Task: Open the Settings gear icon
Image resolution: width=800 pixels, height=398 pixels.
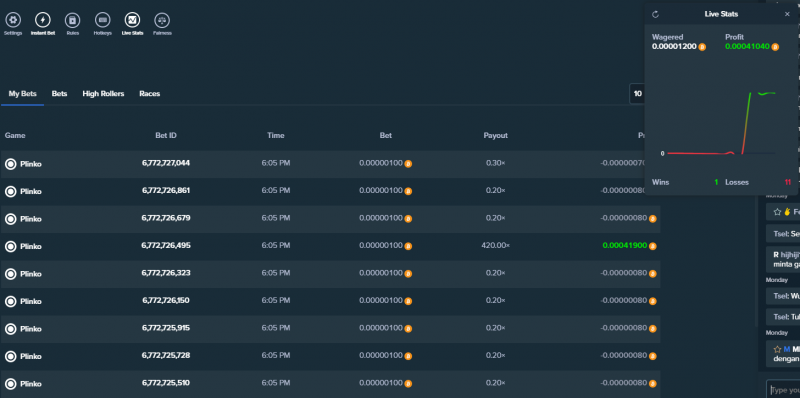Action: pos(13,20)
